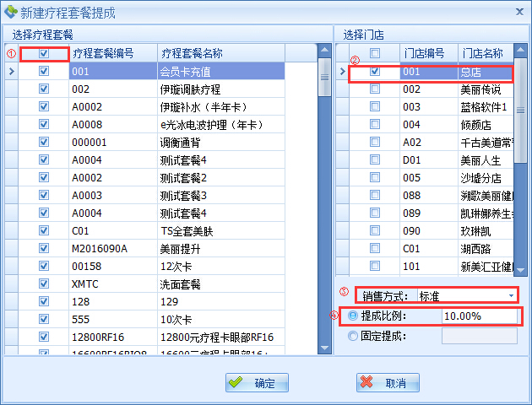Open the 销售方式 dropdown
The image size is (532, 405).
(511, 295)
